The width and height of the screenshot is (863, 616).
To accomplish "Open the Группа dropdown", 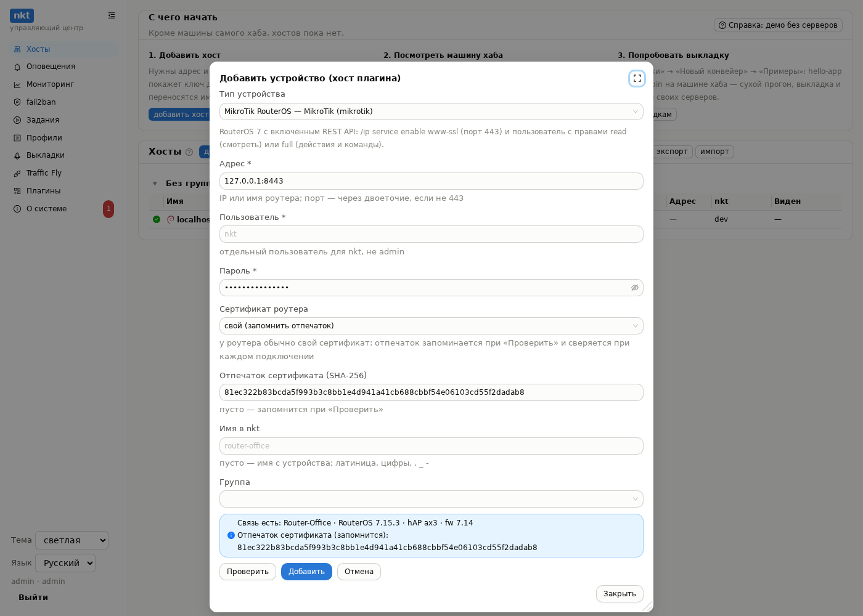I will point(431,499).
